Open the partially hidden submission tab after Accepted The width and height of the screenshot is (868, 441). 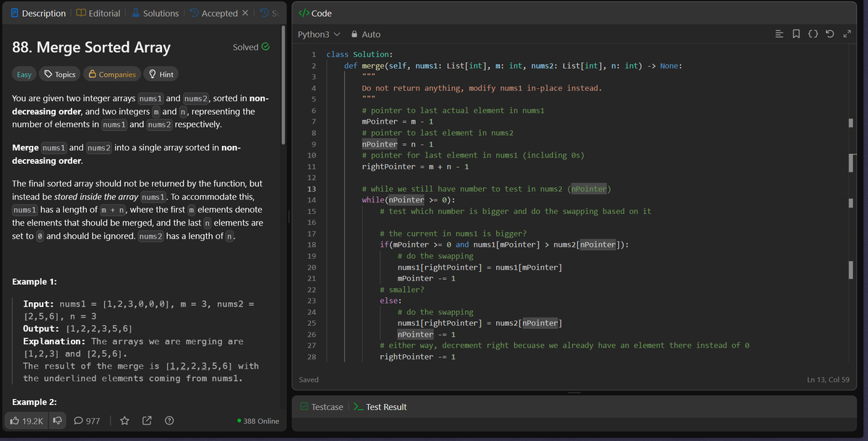268,13
